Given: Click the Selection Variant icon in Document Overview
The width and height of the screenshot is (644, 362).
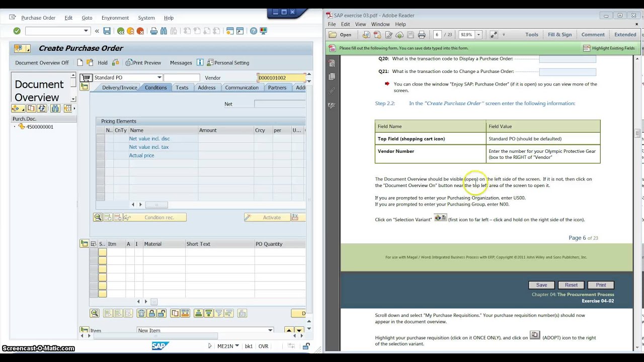Looking at the screenshot, I should 18,109.
